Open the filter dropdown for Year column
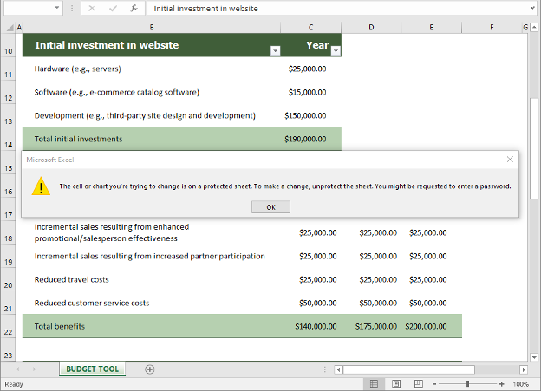 (336, 50)
